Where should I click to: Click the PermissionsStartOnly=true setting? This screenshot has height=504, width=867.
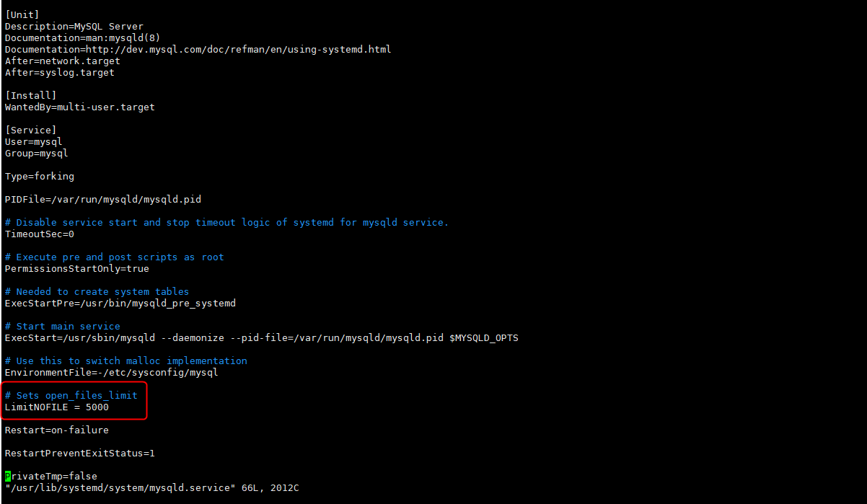coord(77,268)
